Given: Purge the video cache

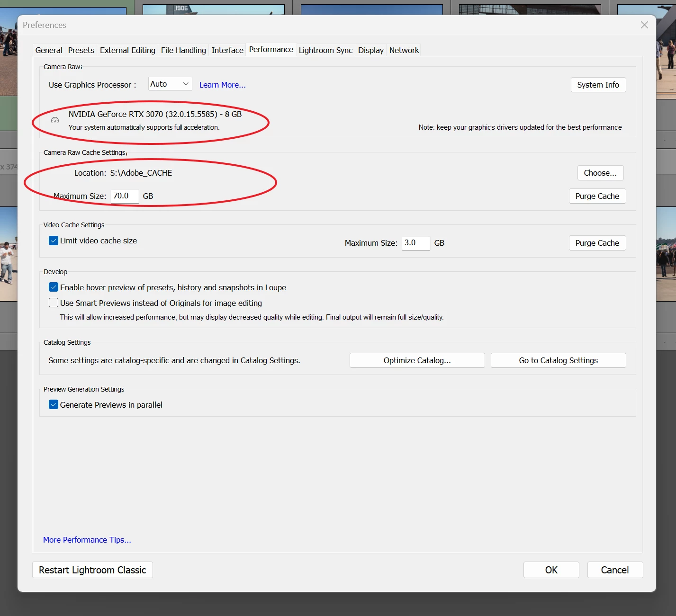Looking at the screenshot, I should click(597, 243).
